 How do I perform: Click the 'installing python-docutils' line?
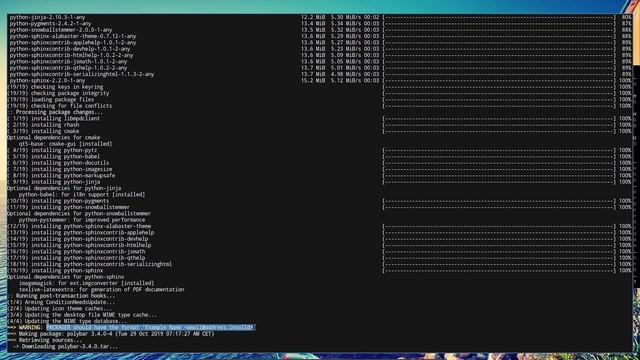[58, 163]
